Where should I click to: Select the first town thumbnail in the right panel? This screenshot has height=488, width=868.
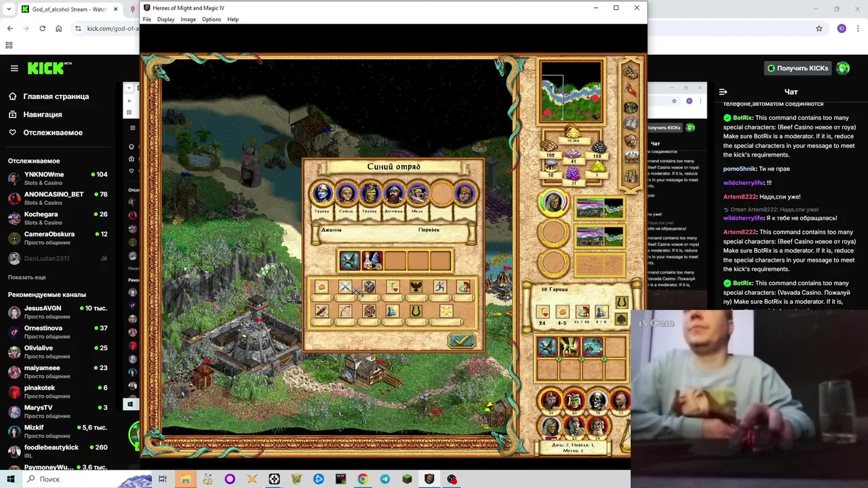599,207
